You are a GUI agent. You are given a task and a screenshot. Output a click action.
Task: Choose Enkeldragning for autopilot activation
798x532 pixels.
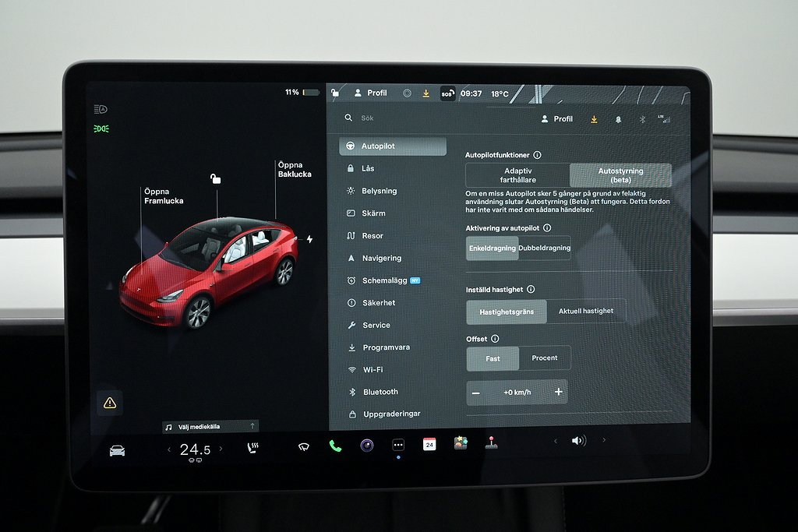pos(493,248)
